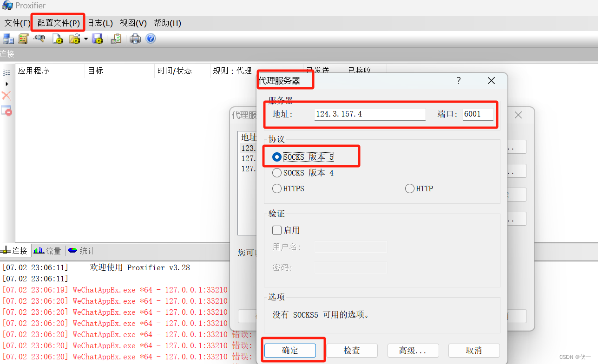Select SOCKS 版本 5 protocol
This screenshot has height=364, width=598.
point(303,157)
